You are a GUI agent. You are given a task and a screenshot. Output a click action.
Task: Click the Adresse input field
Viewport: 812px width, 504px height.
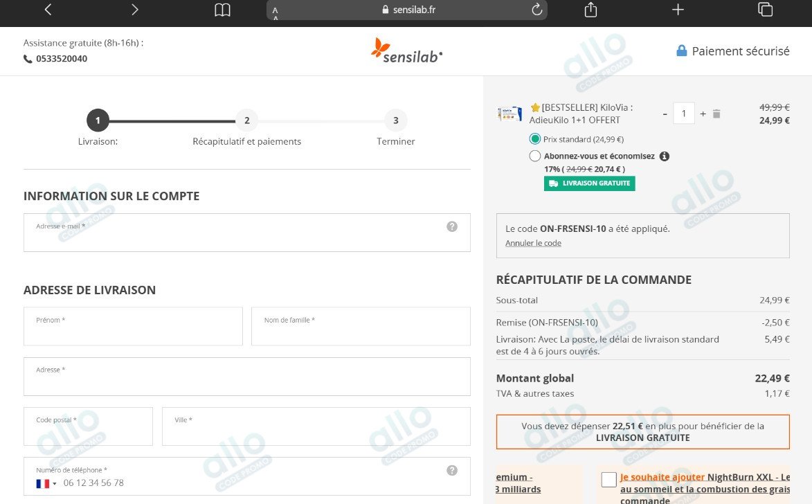[247, 377]
